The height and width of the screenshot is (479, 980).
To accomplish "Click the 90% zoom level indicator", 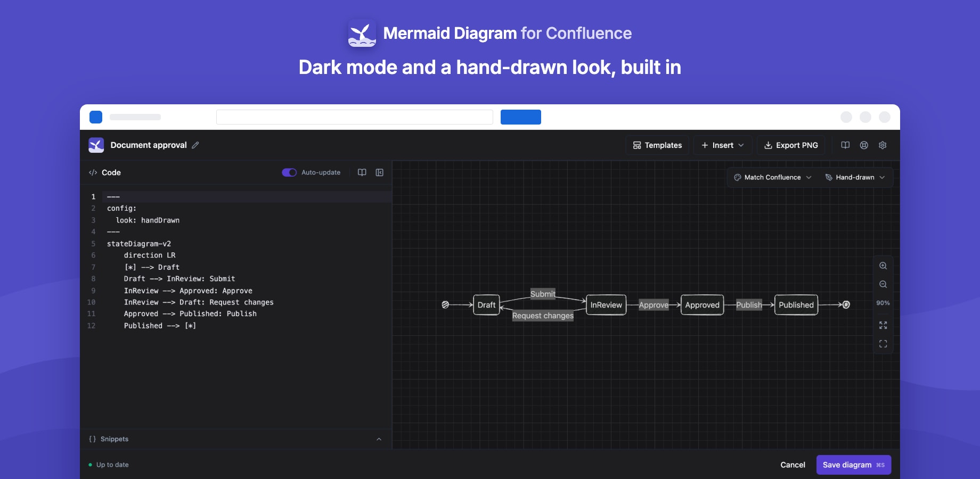I will 883,303.
